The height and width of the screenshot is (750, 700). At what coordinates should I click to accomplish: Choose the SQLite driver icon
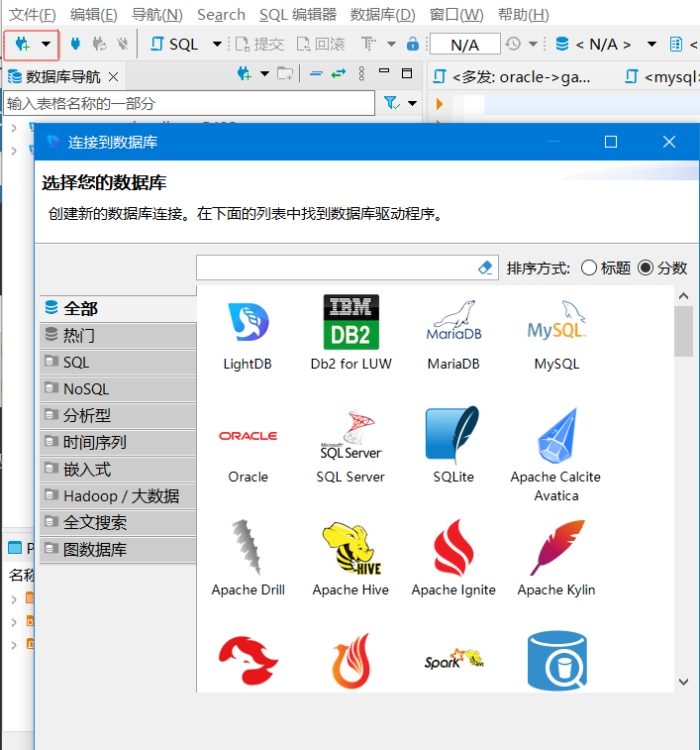point(452,435)
